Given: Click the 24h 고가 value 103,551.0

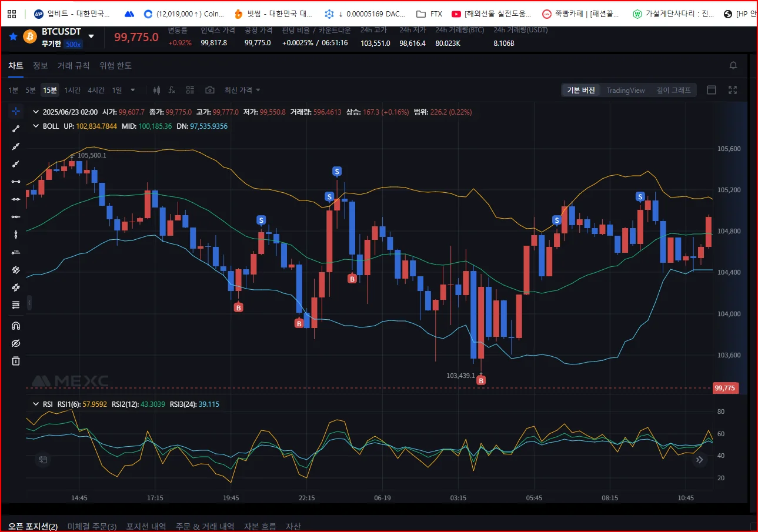Looking at the screenshot, I should click(375, 43).
